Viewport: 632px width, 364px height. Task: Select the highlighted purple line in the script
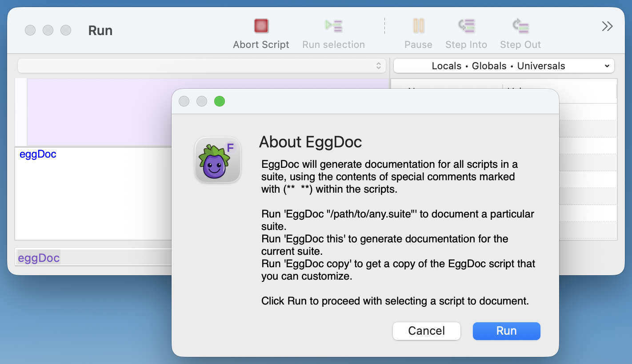pyautogui.click(x=89, y=111)
